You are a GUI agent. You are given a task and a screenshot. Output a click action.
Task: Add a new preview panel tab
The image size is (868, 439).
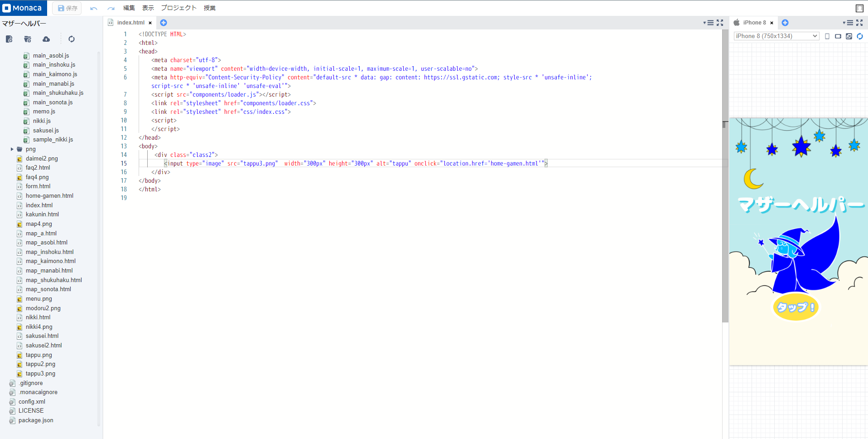pos(785,23)
